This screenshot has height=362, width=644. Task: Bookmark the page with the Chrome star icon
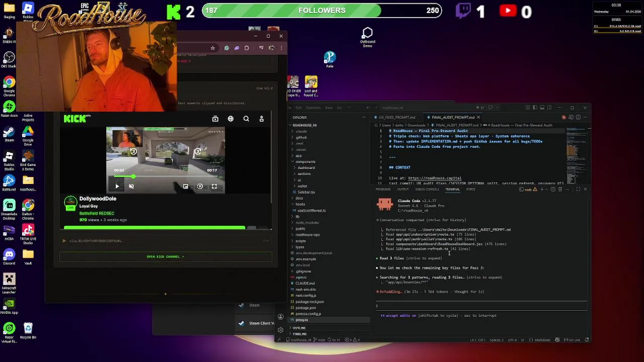point(213,48)
